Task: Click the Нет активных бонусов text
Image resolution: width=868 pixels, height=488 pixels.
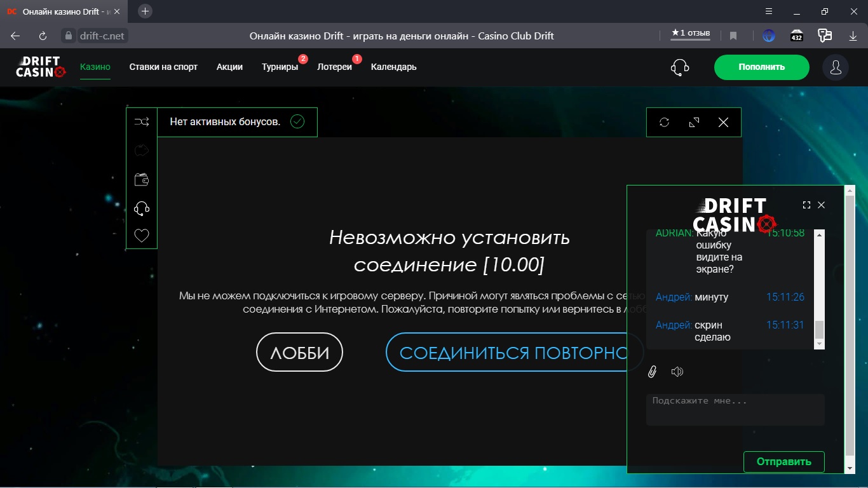Action: [x=225, y=121]
